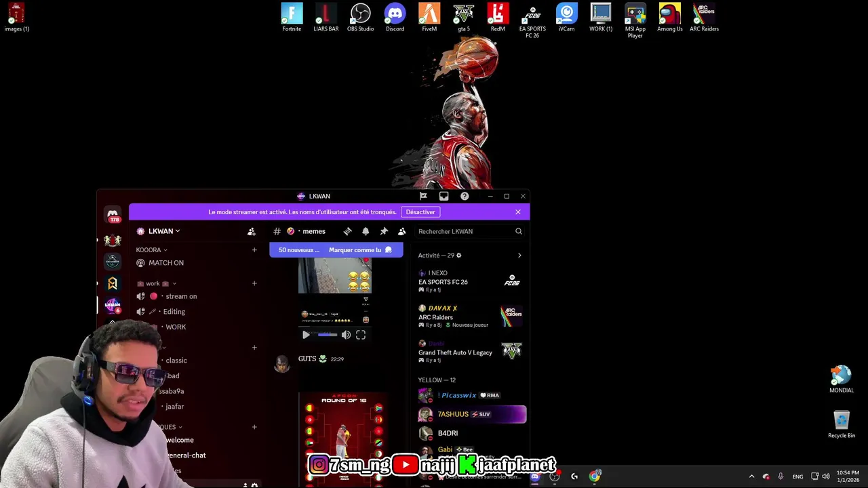Screen dimensions: 868x488
Task: Launch MSI App Player from the desktop
Action: [635, 20]
